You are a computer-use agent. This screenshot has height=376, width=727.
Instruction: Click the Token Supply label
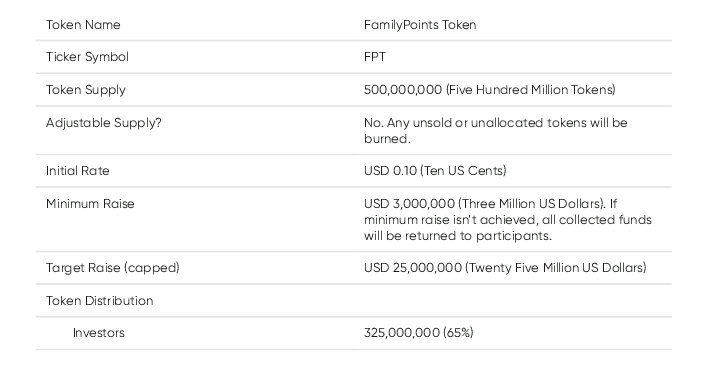coord(86,90)
